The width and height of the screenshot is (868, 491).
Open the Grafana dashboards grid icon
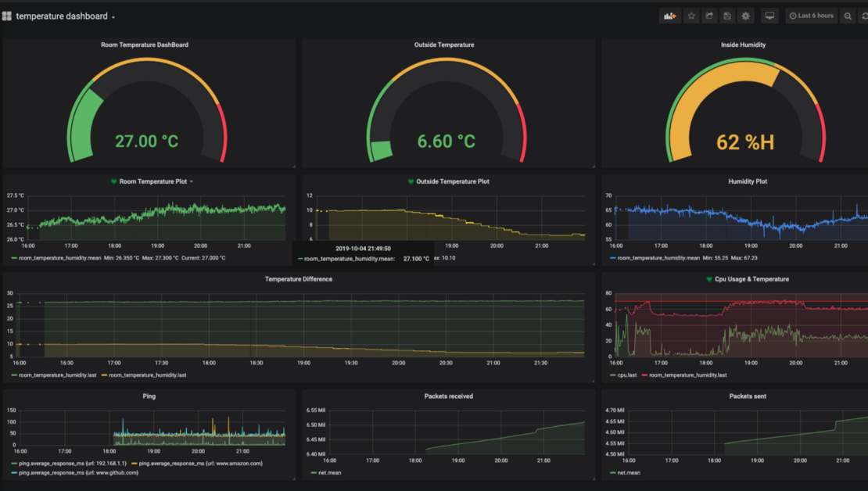[x=6, y=16]
